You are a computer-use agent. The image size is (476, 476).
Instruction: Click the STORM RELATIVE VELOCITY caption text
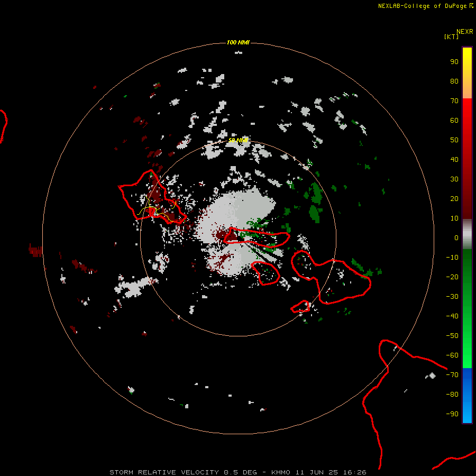pyautogui.click(x=164, y=472)
